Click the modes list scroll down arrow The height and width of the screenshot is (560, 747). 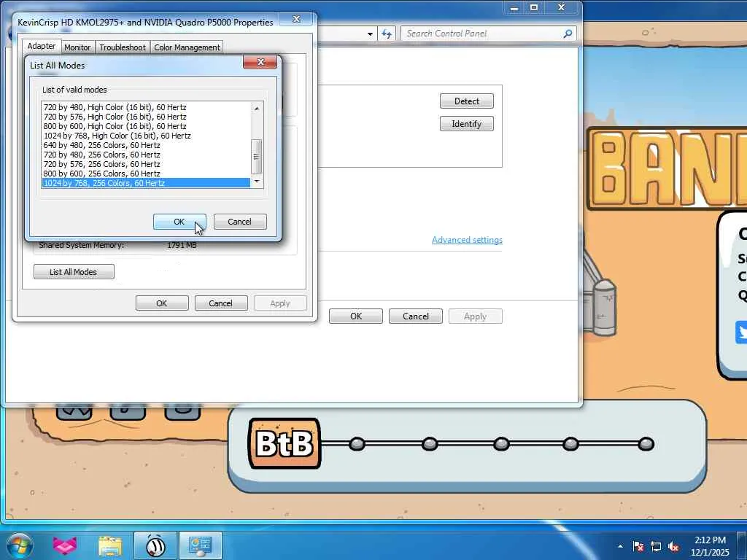pyautogui.click(x=257, y=181)
